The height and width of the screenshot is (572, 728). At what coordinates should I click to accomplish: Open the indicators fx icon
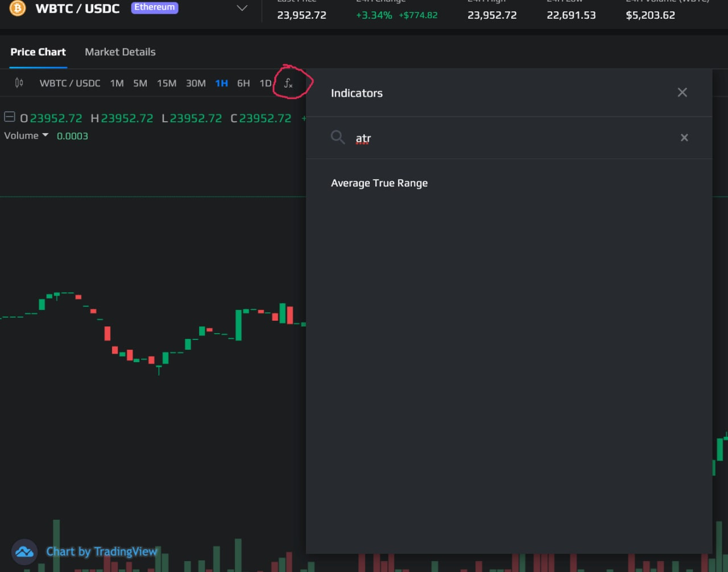(288, 84)
